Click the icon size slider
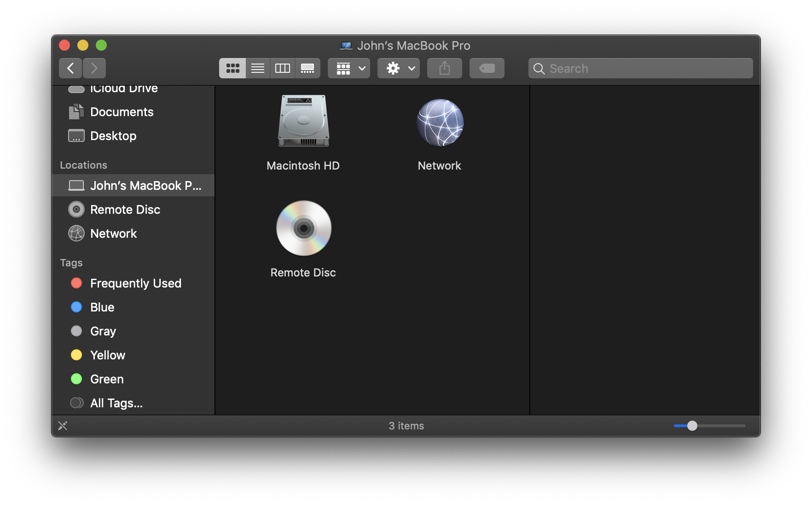812x505 pixels. [x=709, y=426]
